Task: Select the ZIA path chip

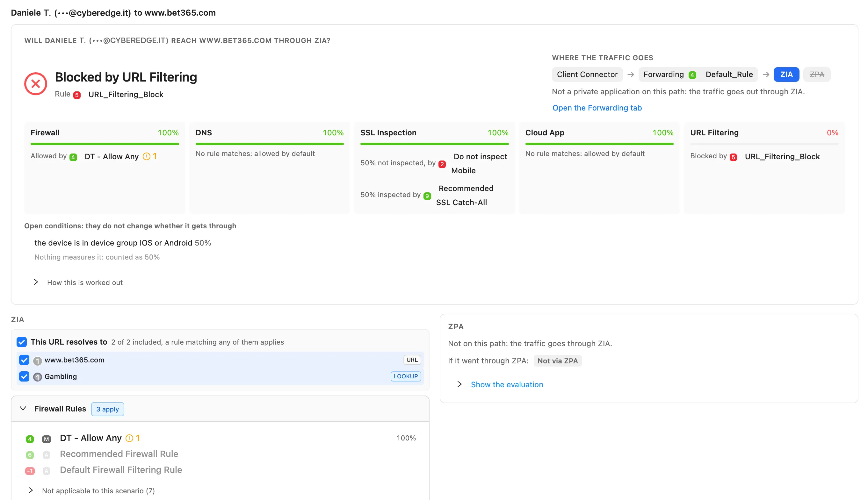Action: [786, 75]
